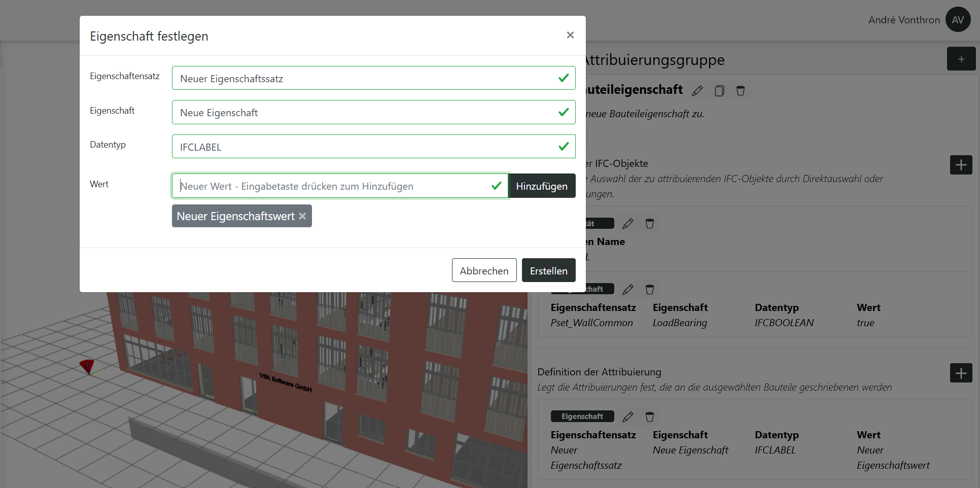Edit the Name filter entry pencil icon

(x=628, y=224)
